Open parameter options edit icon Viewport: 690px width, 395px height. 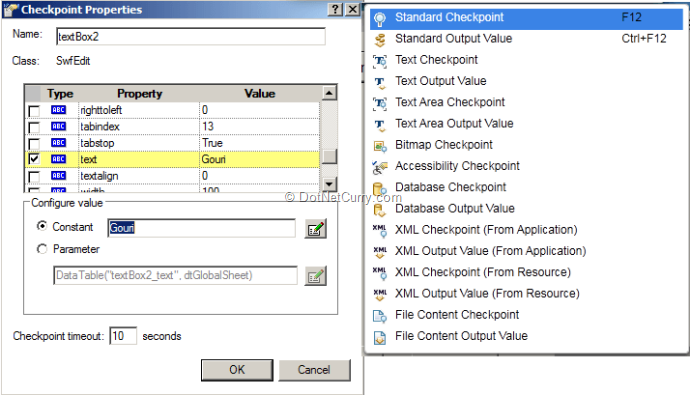(316, 276)
